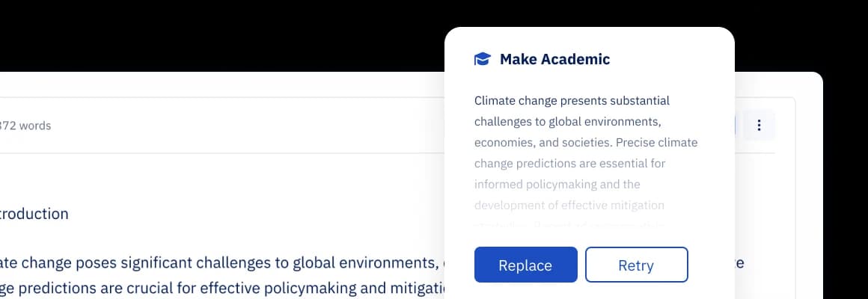Click the Make Academic title
868x299 pixels.
pos(554,59)
